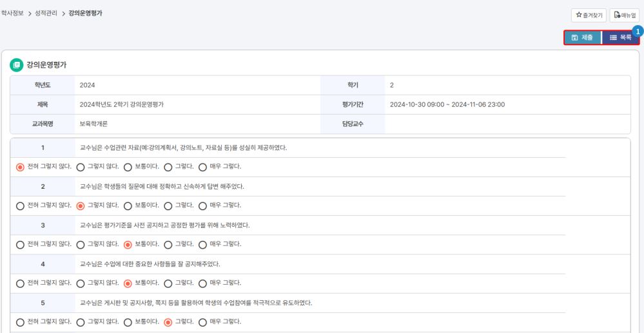This screenshot has width=644, height=333.
Task: Select 전혀 그렇지 않다 for question 2
Action: 20,205
